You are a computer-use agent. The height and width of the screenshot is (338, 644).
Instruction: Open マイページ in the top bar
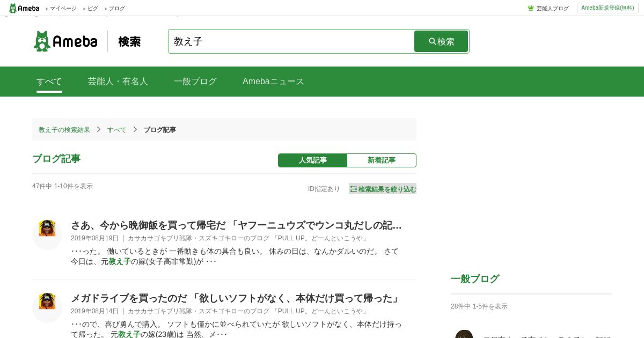pos(63,9)
